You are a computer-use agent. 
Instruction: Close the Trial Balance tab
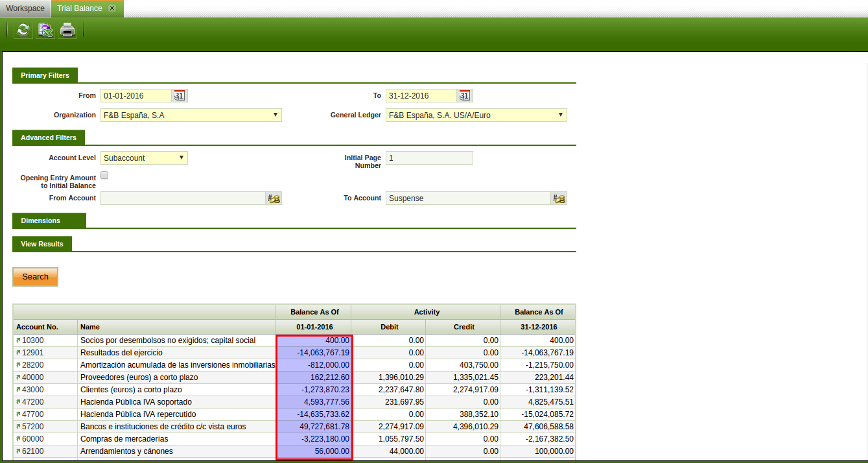click(x=112, y=8)
